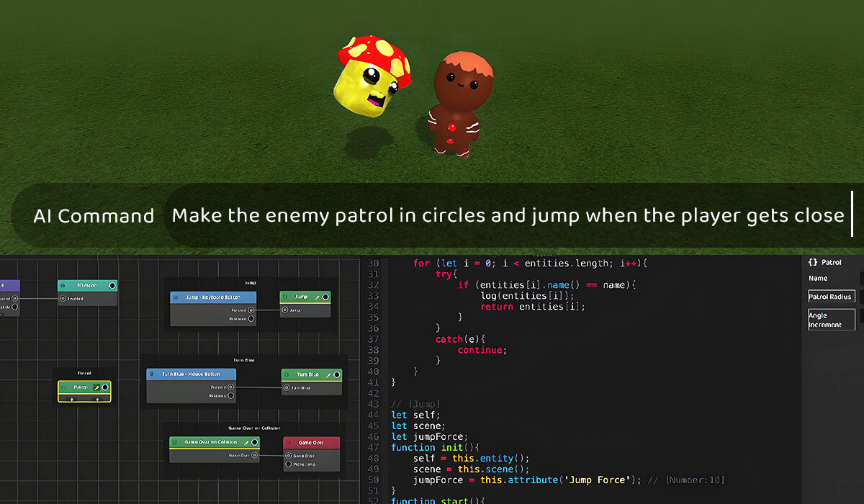This screenshot has height=504, width=864.
Task: Click the pencil icon on Game Over on Collision
Action: pyautogui.click(x=246, y=442)
